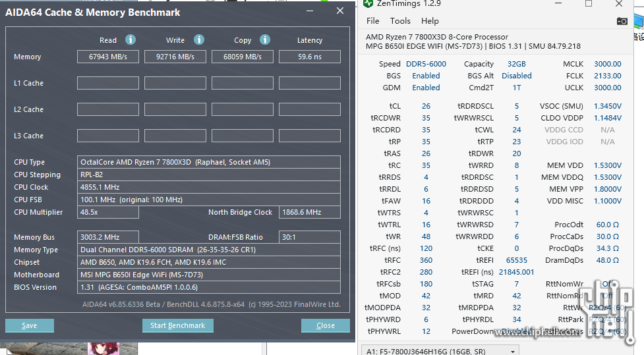The height and width of the screenshot is (355, 644).
Task: Click the Capacity value 32GB
Action: tap(517, 64)
